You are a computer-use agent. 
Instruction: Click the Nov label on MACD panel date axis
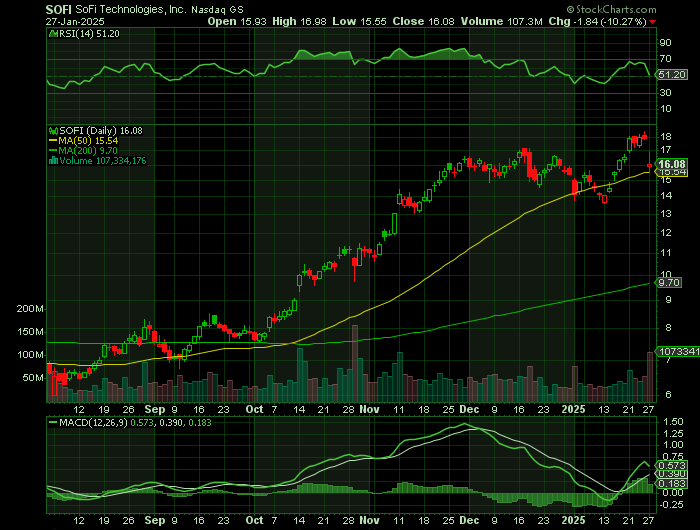point(370,520)
